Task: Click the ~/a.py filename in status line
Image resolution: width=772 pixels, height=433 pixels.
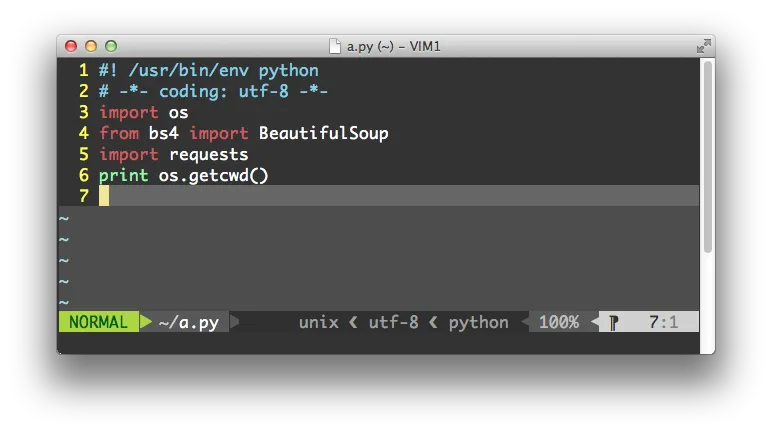Action: [x=188, y=322]
